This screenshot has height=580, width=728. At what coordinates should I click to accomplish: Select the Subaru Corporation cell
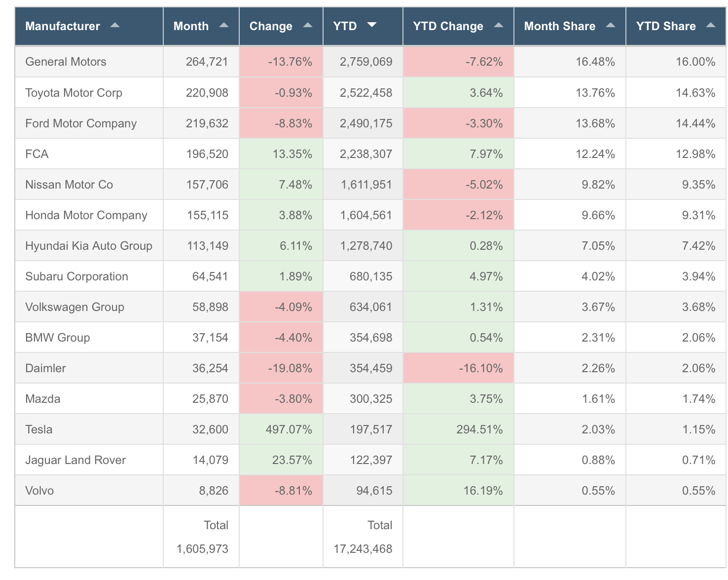point(89,276)
